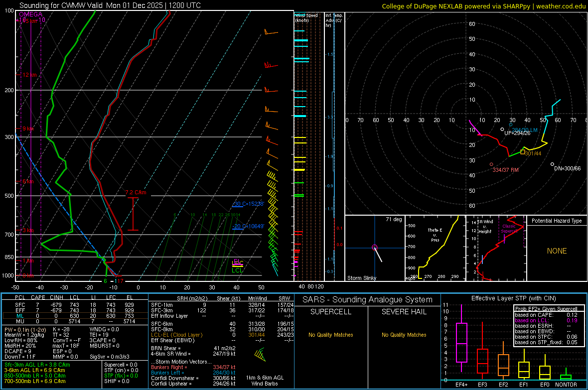Click the '284/30 LM' hodograph label

pyautogui.click(x=525, y=130)
